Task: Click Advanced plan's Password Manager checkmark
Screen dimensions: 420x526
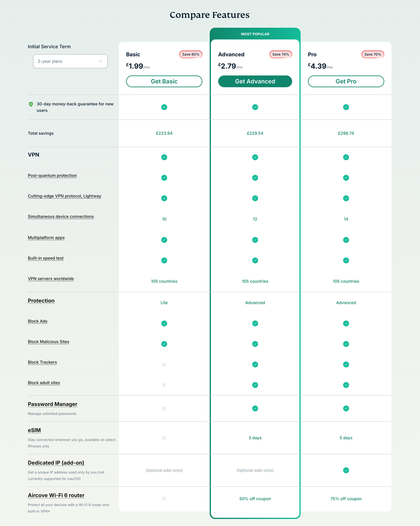Action: pyautogui.click(x=255, y=409)
